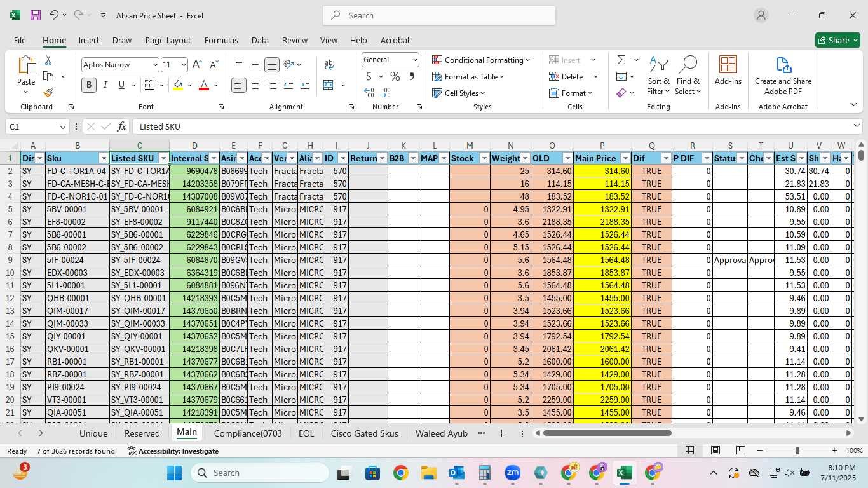Image resolution: width=868 pixels, height=488 pixels.
Task: Click the Format Painter brush icon
Action: [48, 93]
